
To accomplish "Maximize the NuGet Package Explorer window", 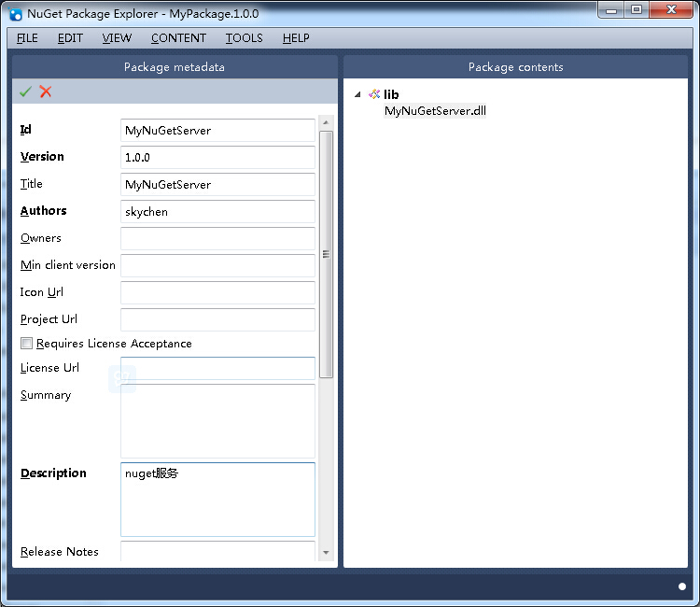I will point(637,10).
